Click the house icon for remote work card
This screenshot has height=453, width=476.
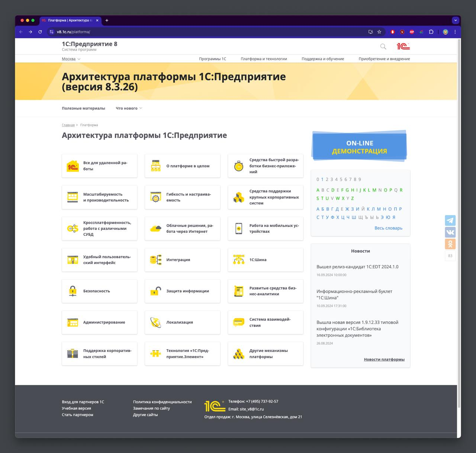[73, 166]
